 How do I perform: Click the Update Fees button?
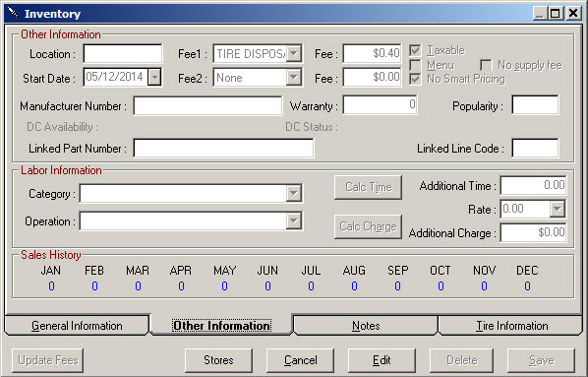tap(48, 360)
